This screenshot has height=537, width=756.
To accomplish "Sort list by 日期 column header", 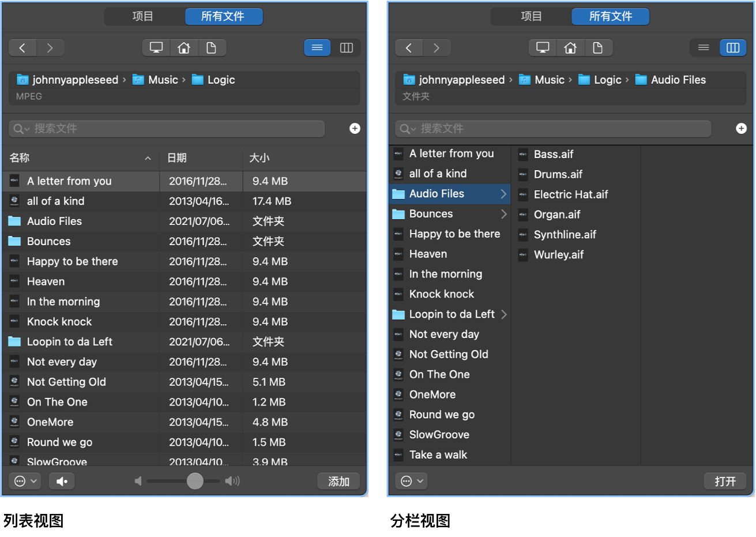I will [202, 158].
